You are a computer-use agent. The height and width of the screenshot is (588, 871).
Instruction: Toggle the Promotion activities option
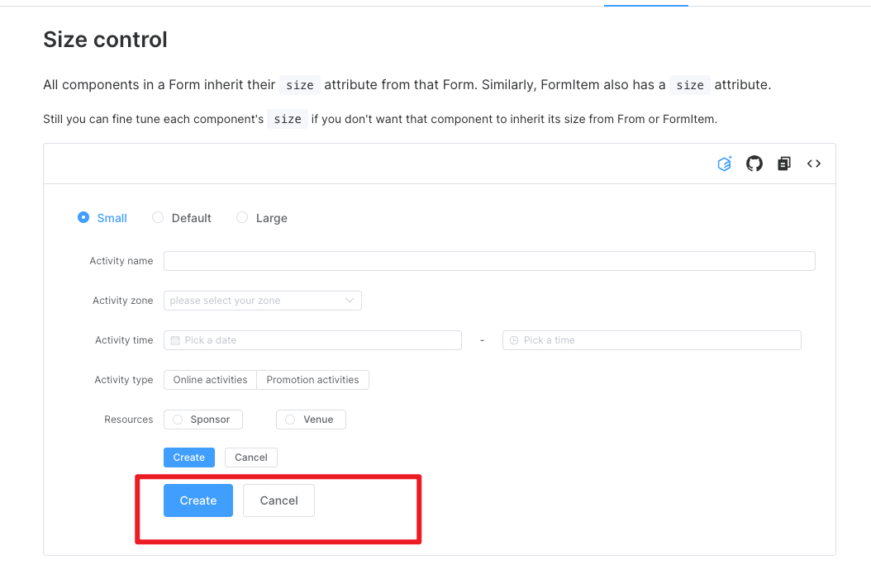(x=312, y=380)
